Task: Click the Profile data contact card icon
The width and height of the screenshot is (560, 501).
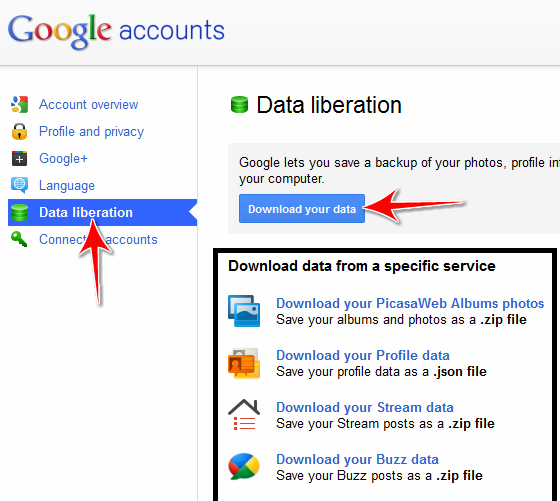Action: 244,363
